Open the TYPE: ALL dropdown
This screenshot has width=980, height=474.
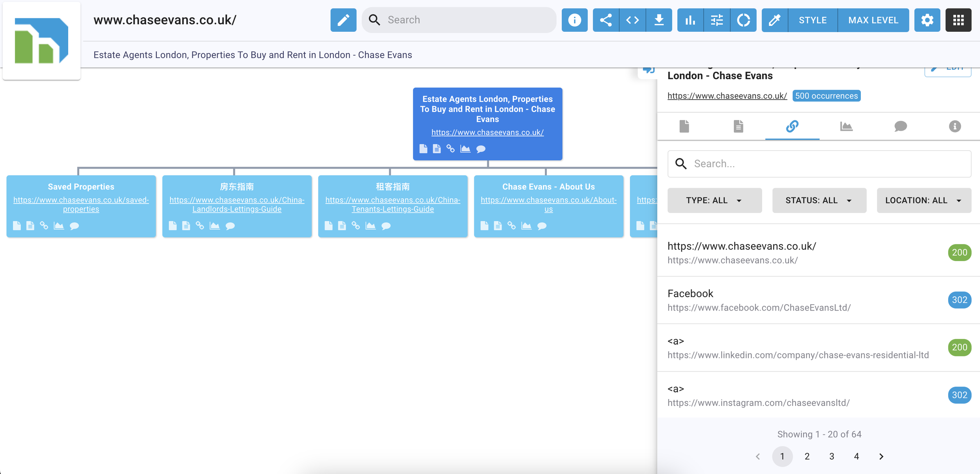pyautogui.click(x=715, y=200)
